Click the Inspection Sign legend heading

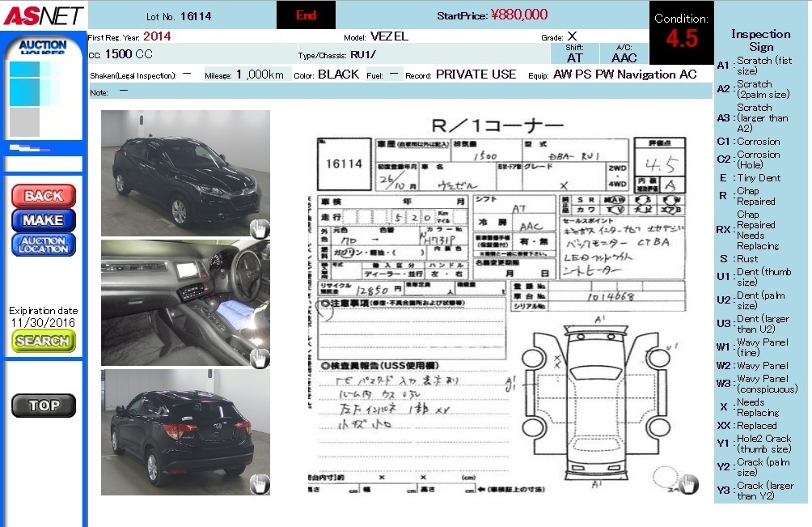tap(760, 40)
